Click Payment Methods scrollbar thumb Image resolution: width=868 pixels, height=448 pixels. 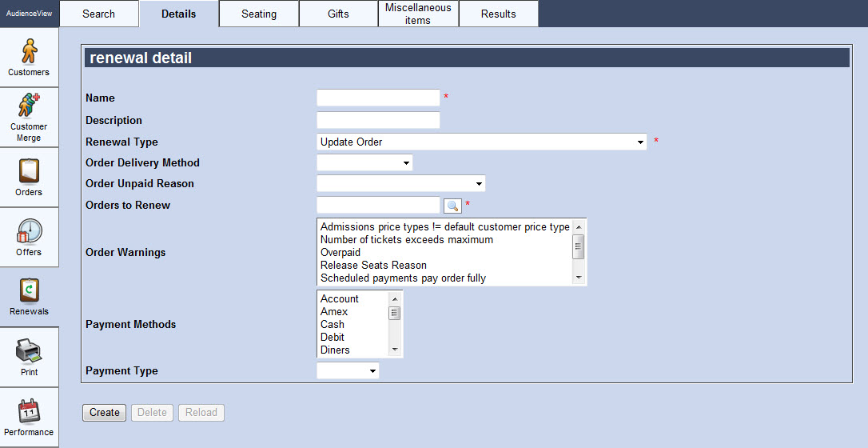395,313
